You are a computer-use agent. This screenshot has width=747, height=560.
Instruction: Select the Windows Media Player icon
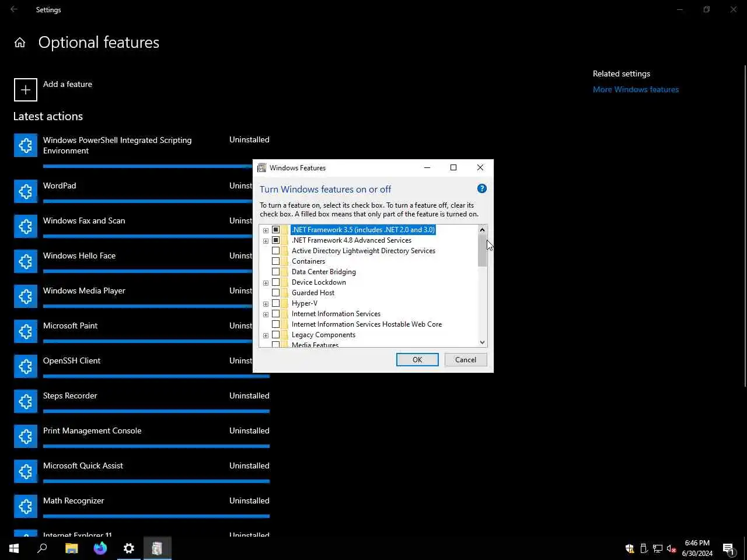(x=26, y=296)
